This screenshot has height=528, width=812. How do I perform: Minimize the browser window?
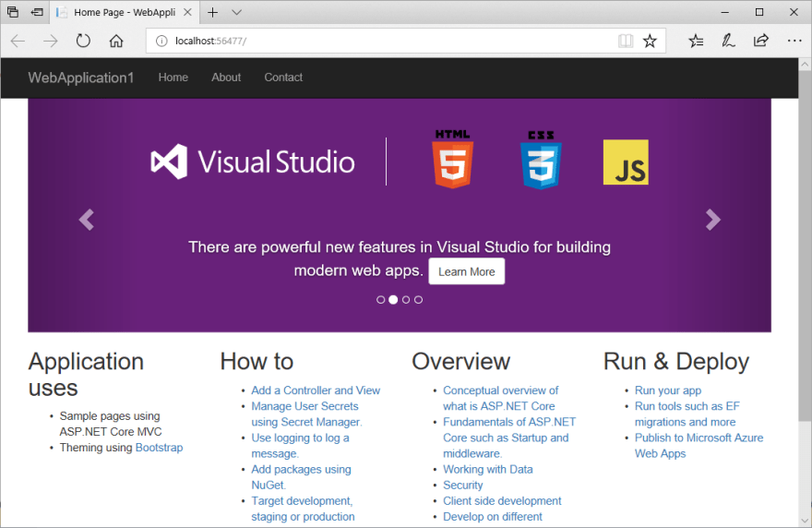pos(725,12)
